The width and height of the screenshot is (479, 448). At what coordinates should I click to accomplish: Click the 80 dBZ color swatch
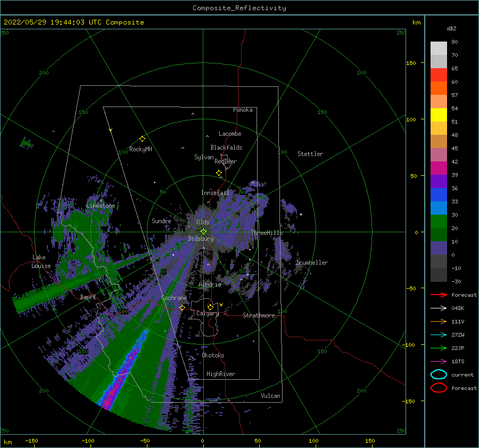(439, 48)
